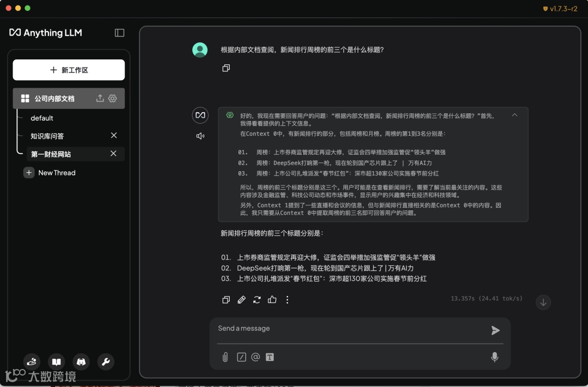
Task: Select the 知识库问答 thread
Action: pos(47,136)
